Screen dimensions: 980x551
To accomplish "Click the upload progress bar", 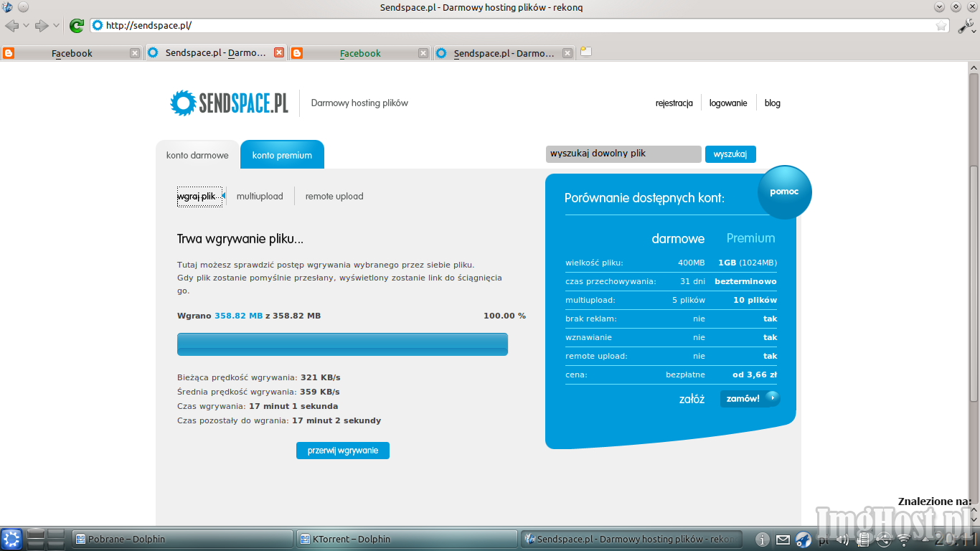I will [x=342, y=344].
